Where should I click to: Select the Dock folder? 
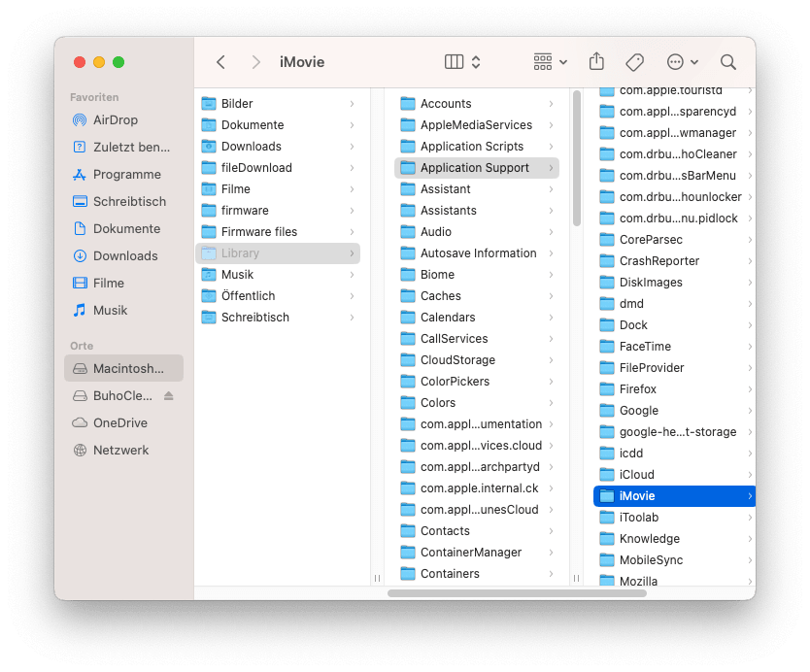(675, 325)
